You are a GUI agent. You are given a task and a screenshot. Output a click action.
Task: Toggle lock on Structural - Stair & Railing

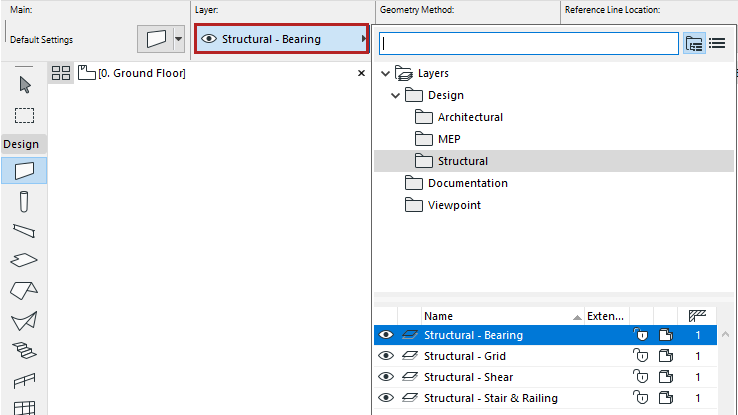641,398
